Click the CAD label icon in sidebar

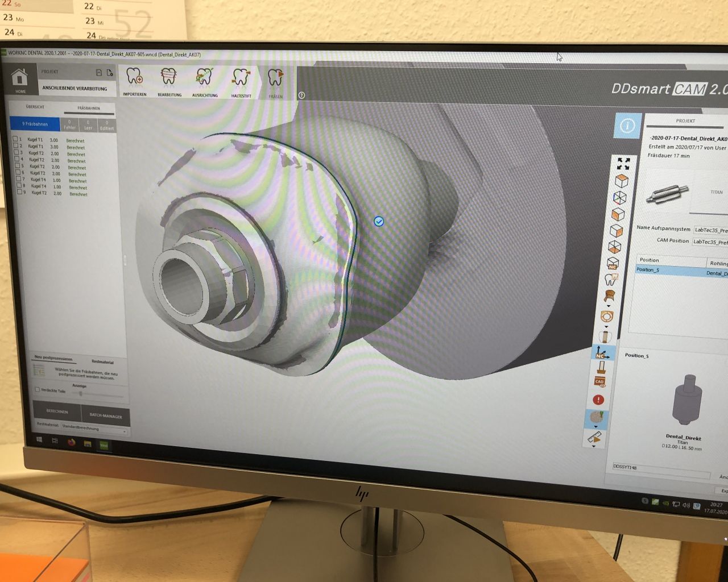(x=599, y=382)
